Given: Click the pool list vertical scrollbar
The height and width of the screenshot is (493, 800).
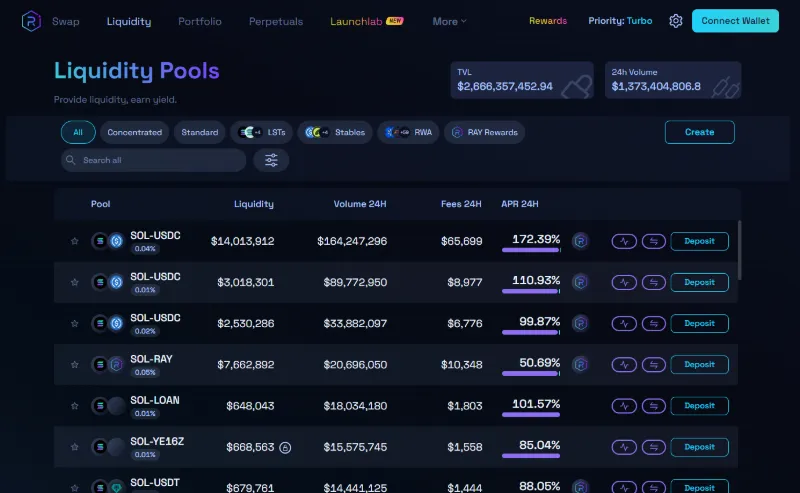Looking at the screenshot, I should (x=739, y=250).
